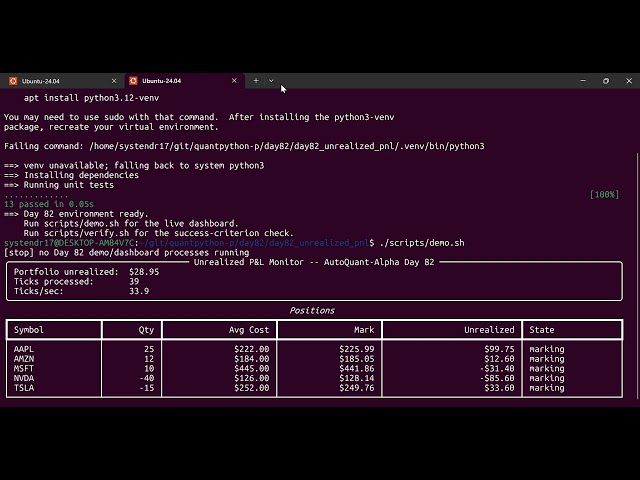This screenshot has height=480, width=640.
Task: Click the terminal vertical scrollbar
Action: coord(638,276)
